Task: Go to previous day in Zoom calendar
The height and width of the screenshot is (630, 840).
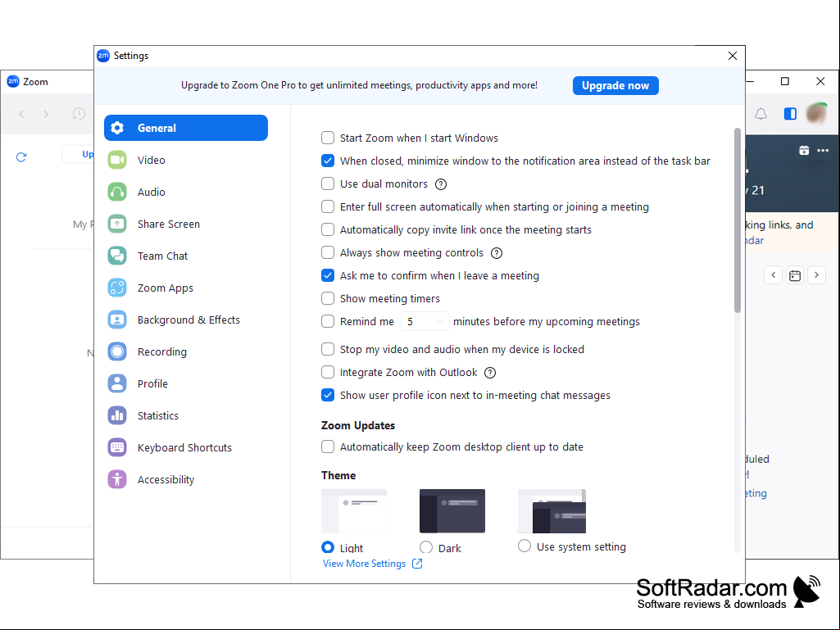Action: point(773,275)
